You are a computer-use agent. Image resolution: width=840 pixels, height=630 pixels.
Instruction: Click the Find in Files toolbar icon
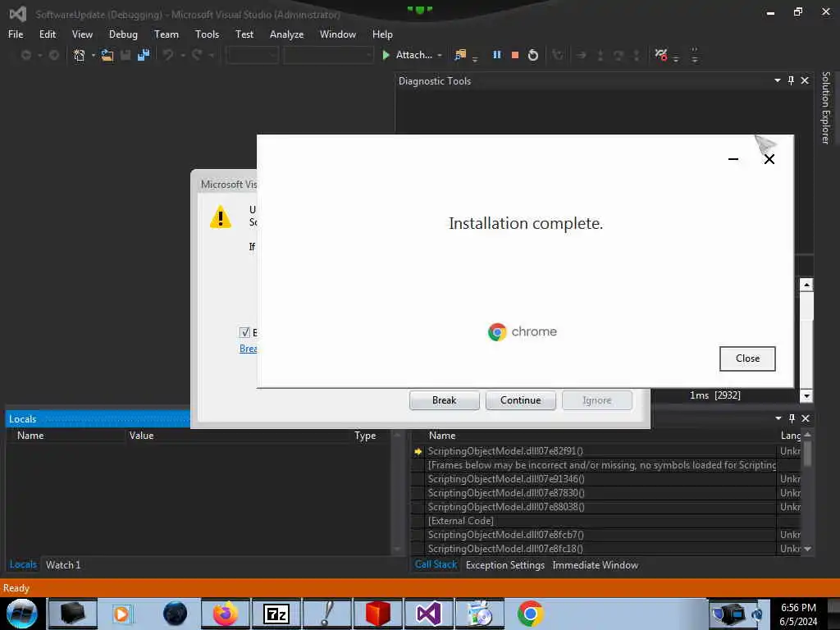click(x=460, y=55)
